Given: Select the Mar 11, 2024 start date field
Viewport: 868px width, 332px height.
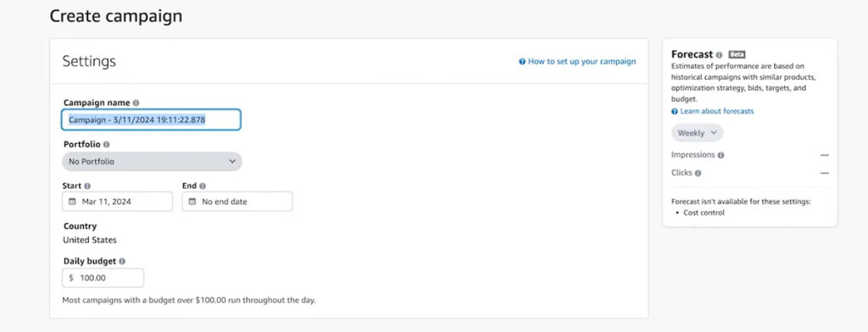Looking at the screenshot, I should click(x=117, y=202).
